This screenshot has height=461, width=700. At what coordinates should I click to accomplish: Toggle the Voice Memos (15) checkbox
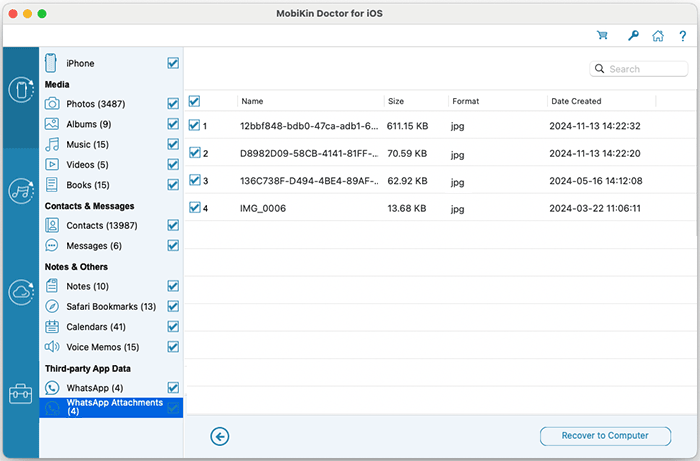(173, 347)
